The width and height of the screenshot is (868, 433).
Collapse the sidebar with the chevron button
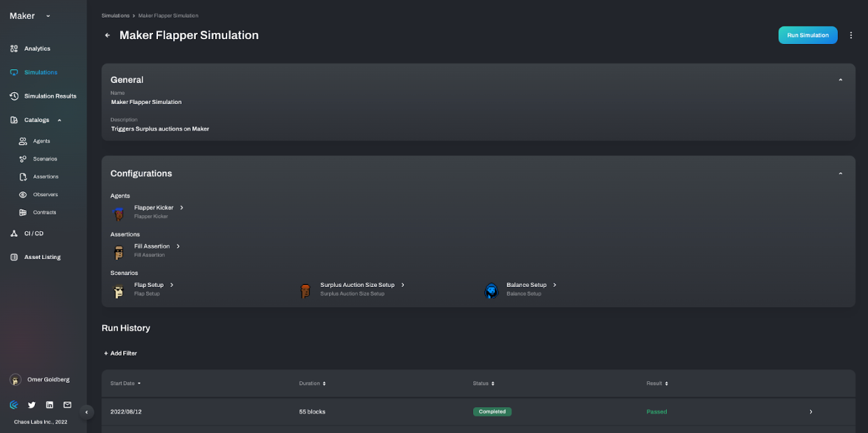(x=87, y=412)
